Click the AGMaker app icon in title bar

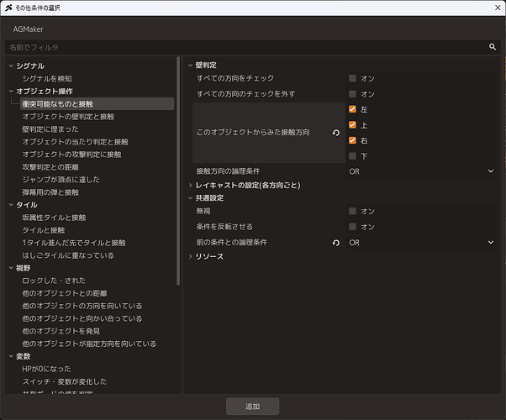click(8, 8)
